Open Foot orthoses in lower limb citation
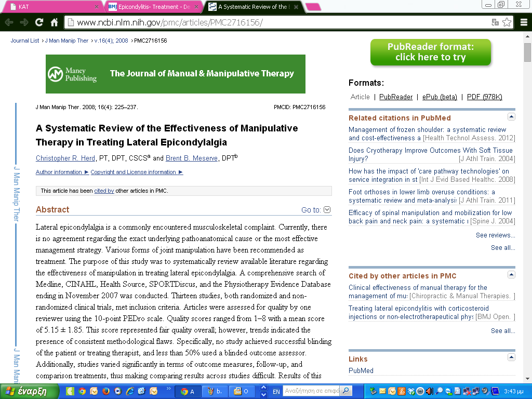 click(x=422, y=196)
